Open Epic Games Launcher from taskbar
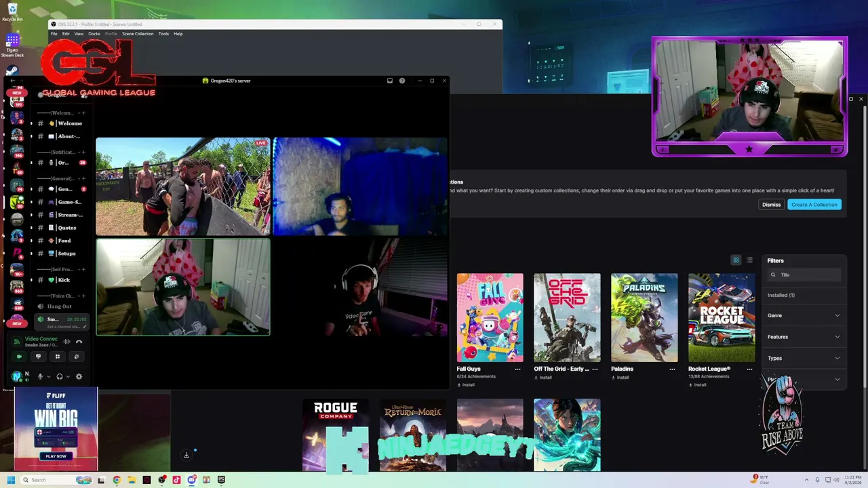This screenshot has width=868, height=488. 221,480
